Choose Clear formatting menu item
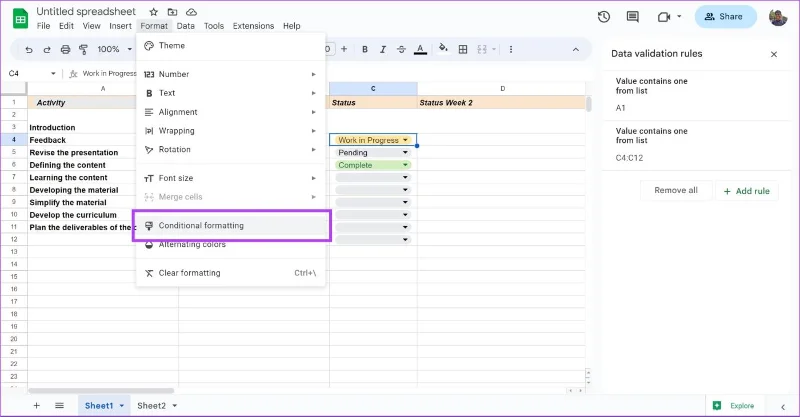Viewport: 800px width, 417px height. pos(231,273)
